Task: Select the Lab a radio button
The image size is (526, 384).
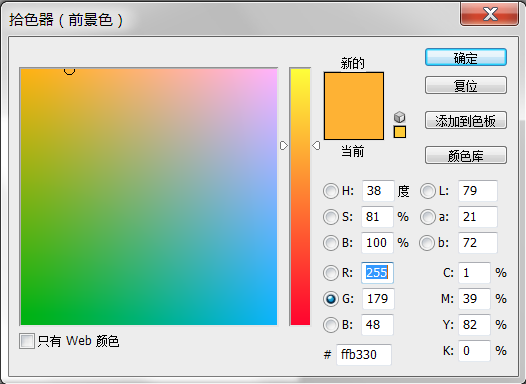Action: (428, 217)
